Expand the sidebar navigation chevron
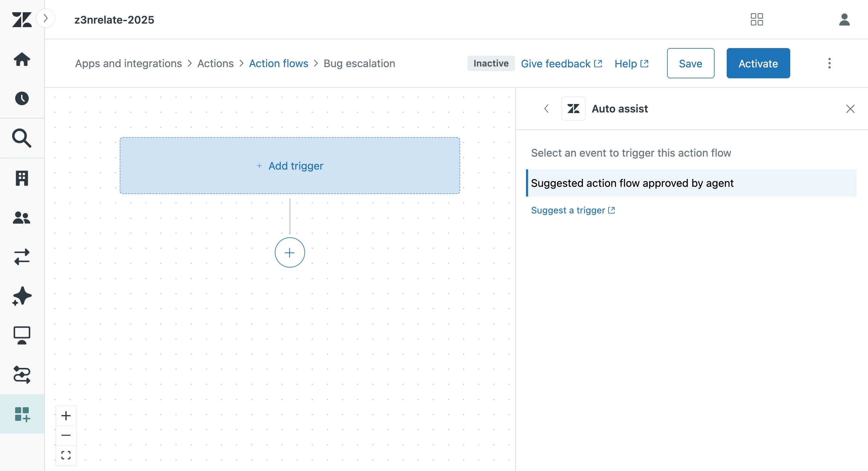 (45, 18)
